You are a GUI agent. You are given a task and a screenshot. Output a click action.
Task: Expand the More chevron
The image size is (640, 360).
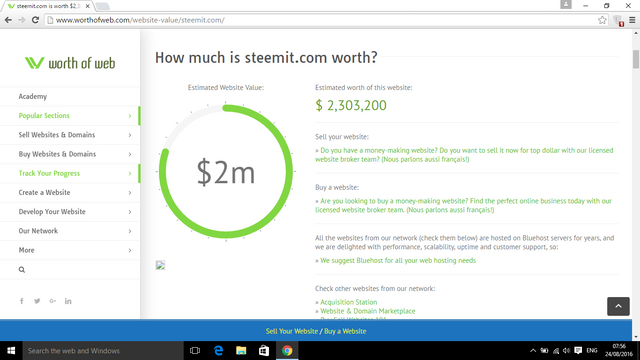coord(130,250)
